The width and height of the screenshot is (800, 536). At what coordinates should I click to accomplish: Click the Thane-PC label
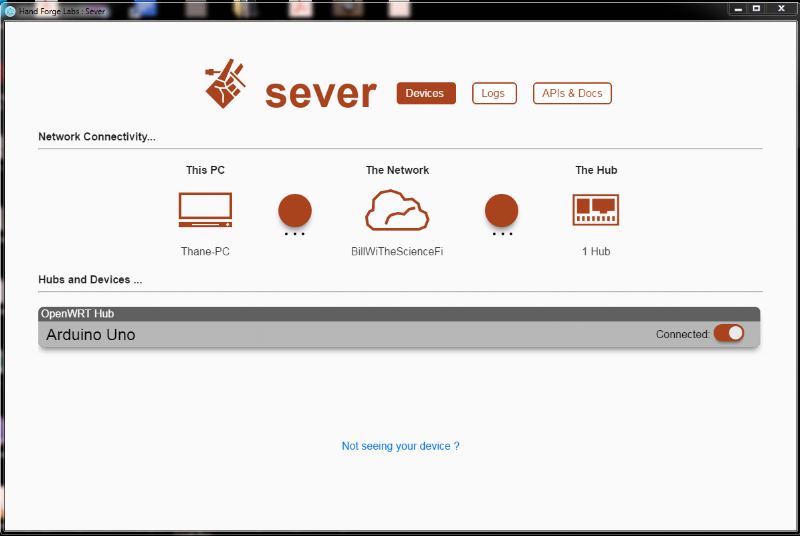(x=205, y=251)
